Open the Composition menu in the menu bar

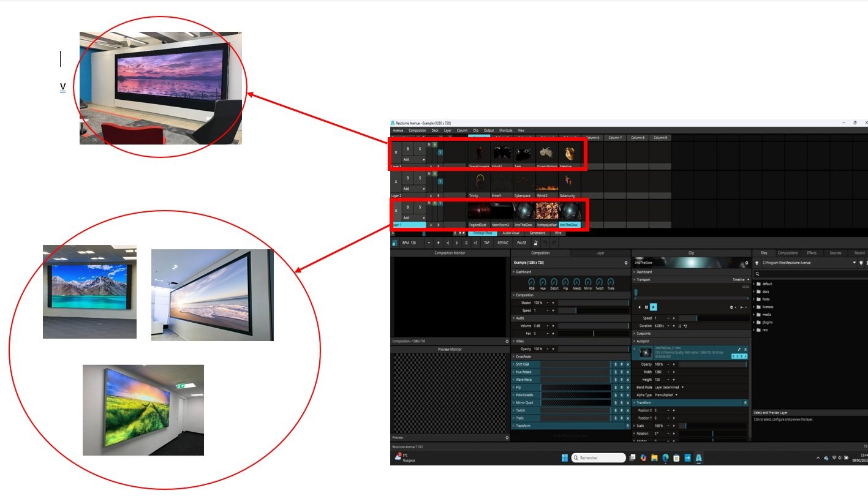(x=417, y=130)
